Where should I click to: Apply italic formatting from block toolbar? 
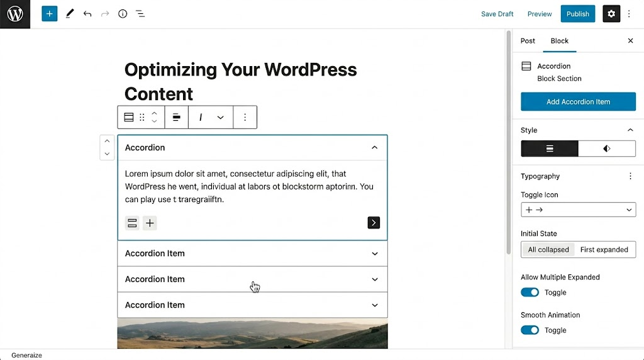[x=201, y=118]
